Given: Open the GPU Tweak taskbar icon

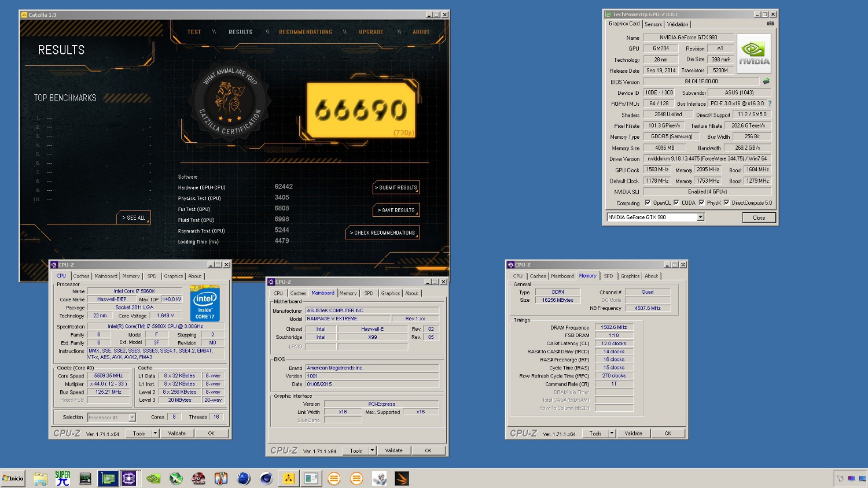Looking at the screenshot, I should pyautogui.click(x=198, y=478).
